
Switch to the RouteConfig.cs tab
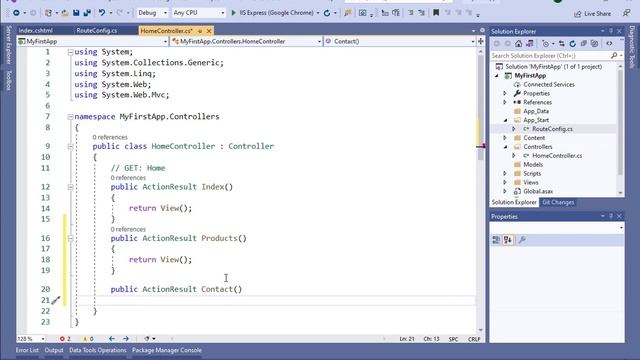point(97,31)
